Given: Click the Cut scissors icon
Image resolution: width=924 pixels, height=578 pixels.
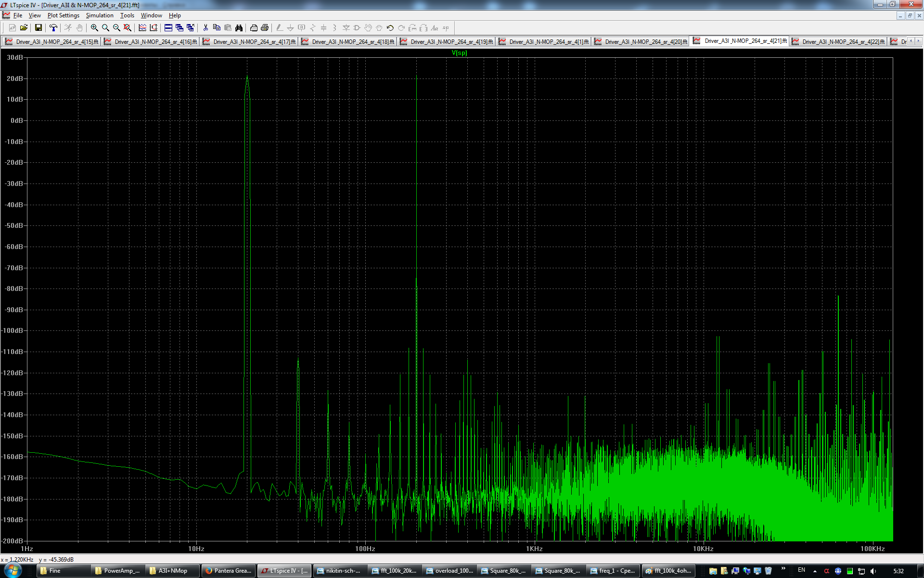Looking at the screenshot, I should (x=205, y=28).
